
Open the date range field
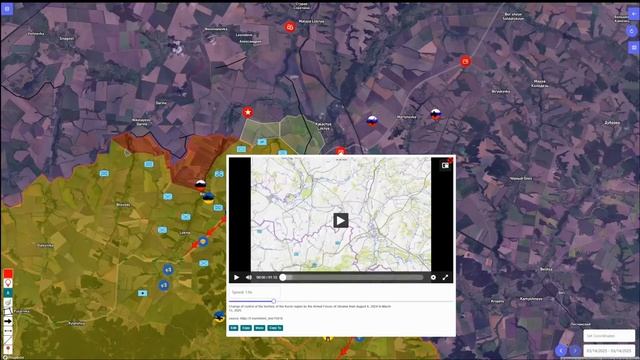point(609,351)
